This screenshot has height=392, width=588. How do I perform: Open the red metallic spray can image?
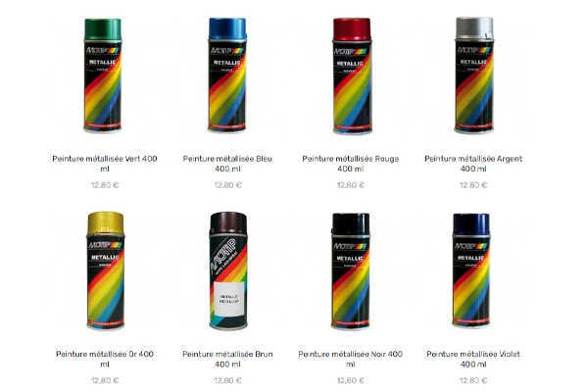pyautogui.click(x=352, y=75)
